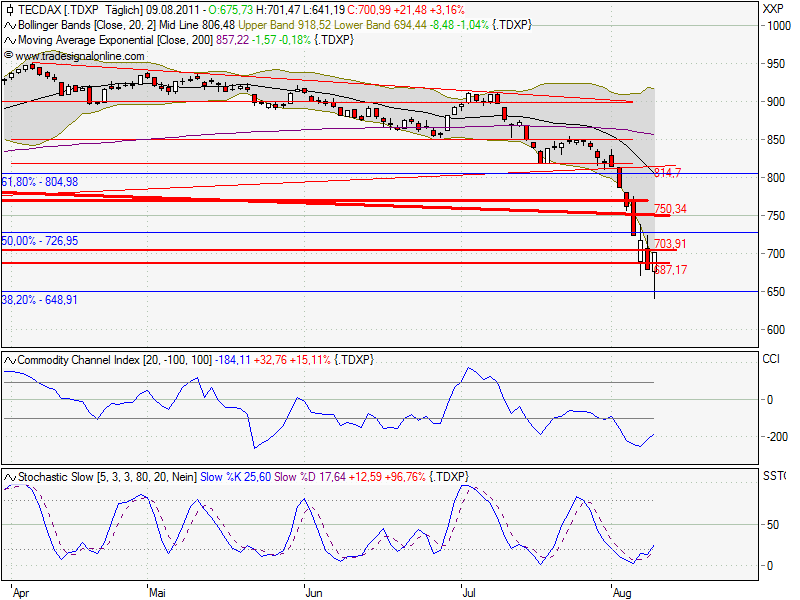
Task: Click the curve icon next to Stochastic Slow
Action: [8, 476]
